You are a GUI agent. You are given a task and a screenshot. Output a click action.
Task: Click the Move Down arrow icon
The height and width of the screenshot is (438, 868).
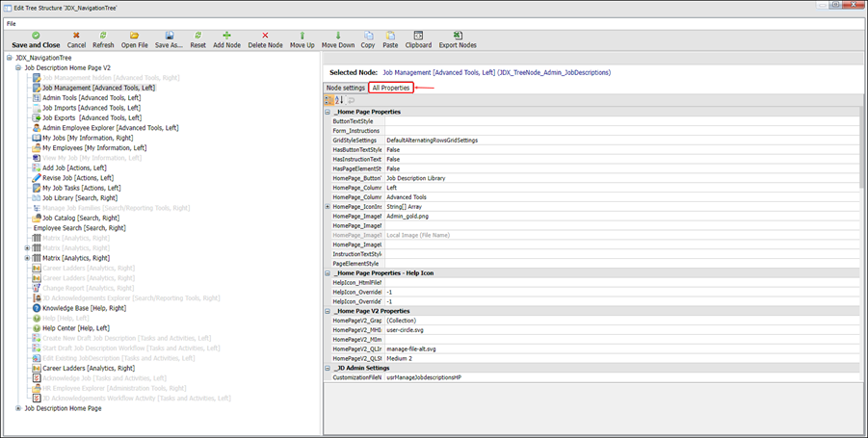[x=337, y=36]
